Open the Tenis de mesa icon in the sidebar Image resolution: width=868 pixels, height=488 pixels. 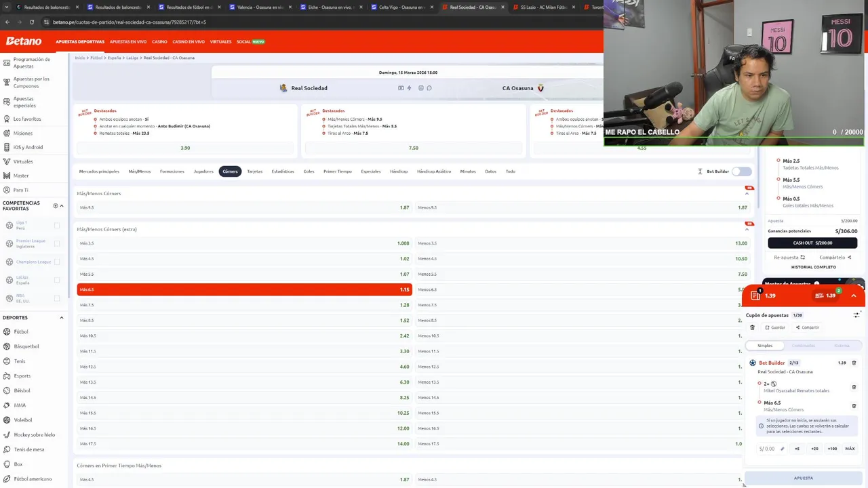click(7, 449)
